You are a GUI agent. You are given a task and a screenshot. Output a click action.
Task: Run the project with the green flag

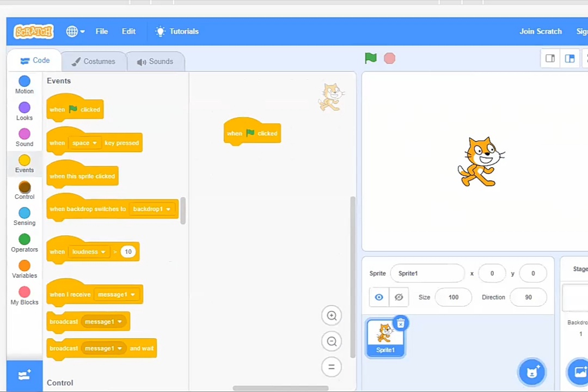pyautogui.click(x=370, y=58)
